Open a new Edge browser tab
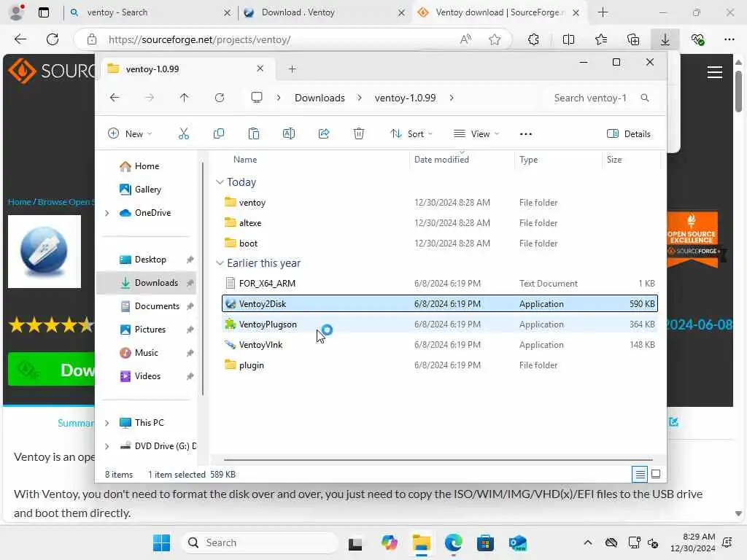Image resolution: width=747 pixels, height=560 pixels. pyautogui.click(x=603, y=12)
